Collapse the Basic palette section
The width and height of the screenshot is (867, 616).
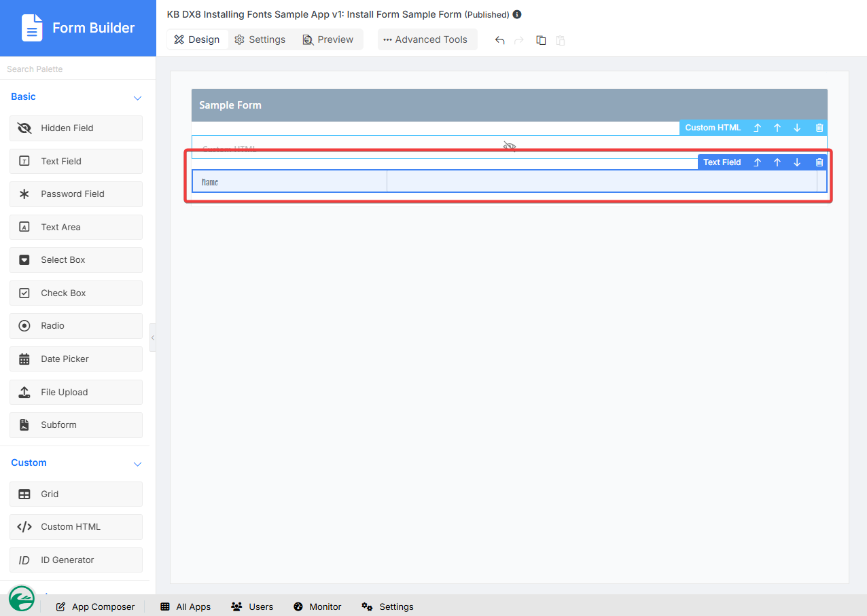click(x=137, y=98)
